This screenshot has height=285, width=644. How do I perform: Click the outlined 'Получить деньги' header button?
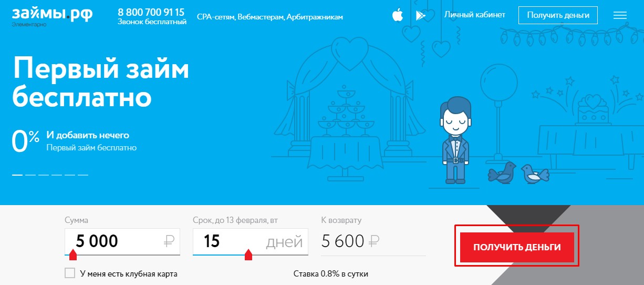pyautogui.click(x=558, y=15)
